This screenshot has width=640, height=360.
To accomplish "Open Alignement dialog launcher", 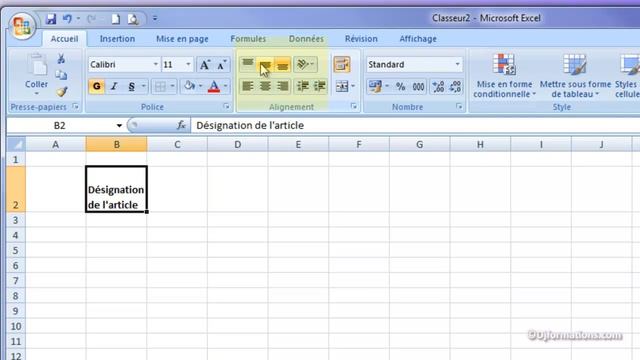I will (x=353, y=107).
